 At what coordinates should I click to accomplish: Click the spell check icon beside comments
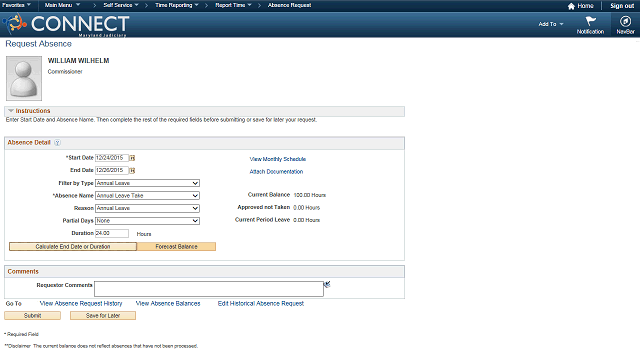point(327,284)
